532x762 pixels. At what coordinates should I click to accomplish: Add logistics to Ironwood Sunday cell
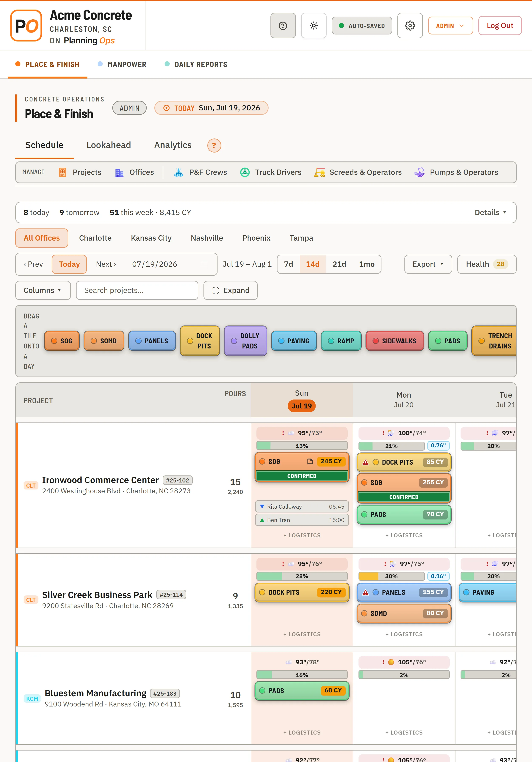click(x=302, y=535)
